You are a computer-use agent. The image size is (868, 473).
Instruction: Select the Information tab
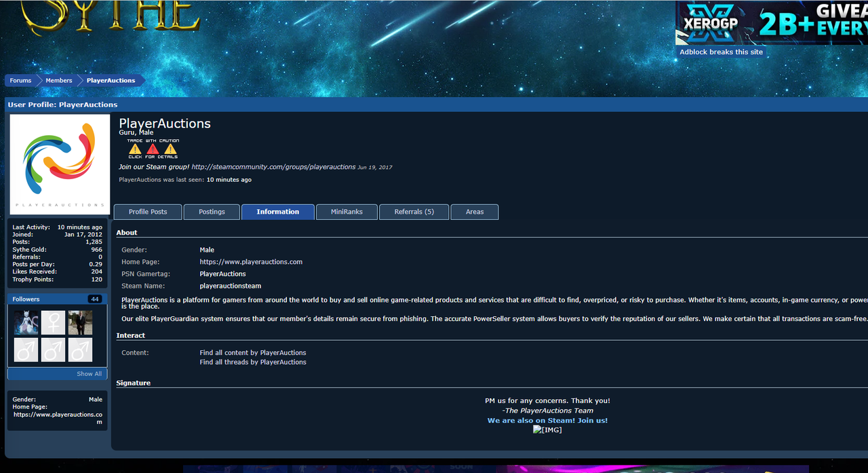[278, 212]
